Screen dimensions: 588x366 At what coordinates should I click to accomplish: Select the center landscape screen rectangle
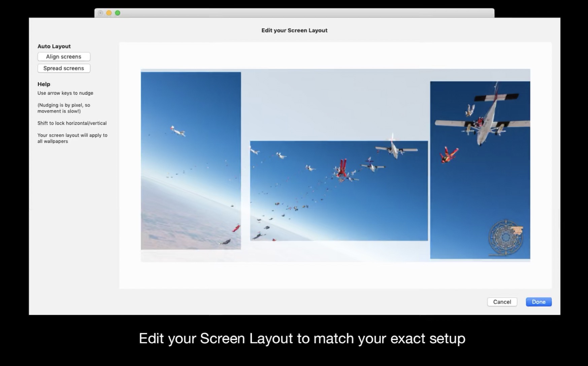tap(339, 191)
